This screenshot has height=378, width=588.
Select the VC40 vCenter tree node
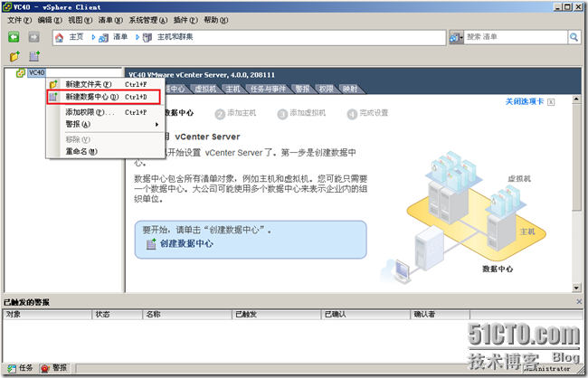[37, 72]
